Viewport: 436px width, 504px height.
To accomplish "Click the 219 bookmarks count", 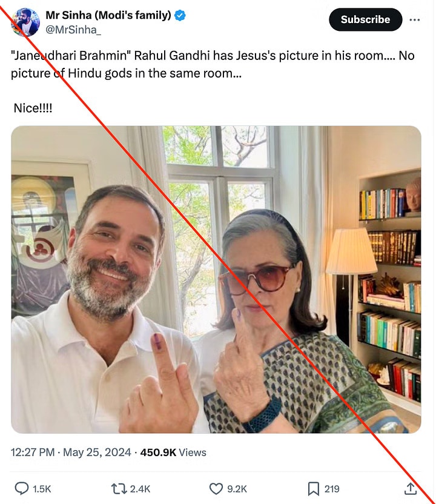I will click(332, 489).
